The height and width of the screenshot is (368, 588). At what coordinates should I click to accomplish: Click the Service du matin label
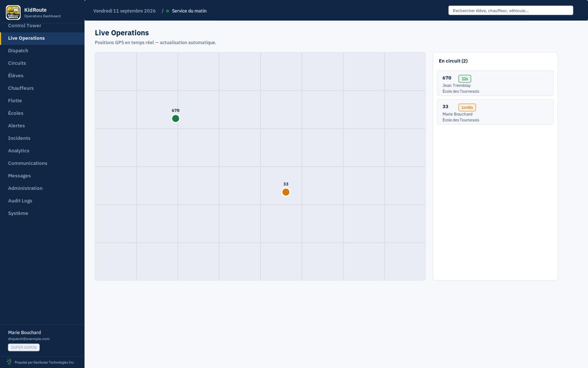[189, 11]
